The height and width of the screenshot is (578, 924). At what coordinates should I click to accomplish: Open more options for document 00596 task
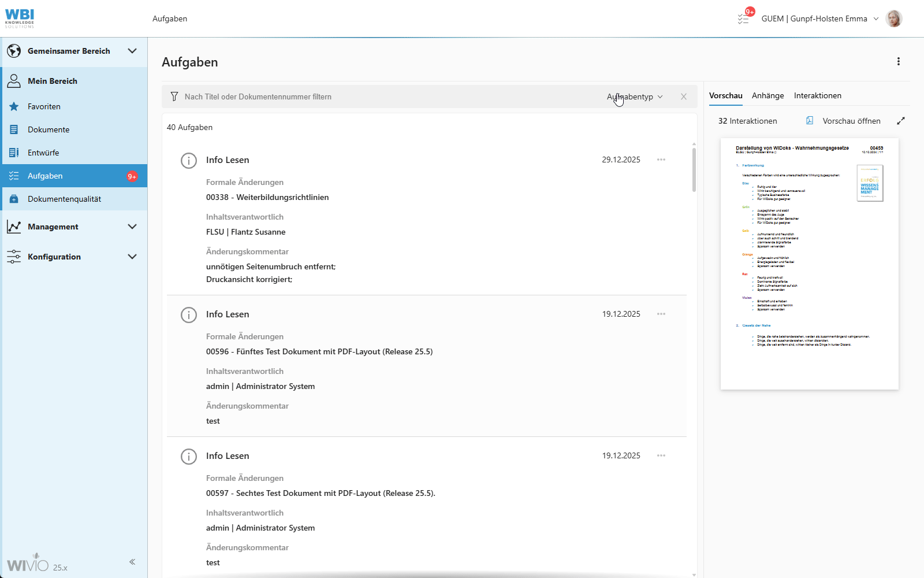coord(661,314)
